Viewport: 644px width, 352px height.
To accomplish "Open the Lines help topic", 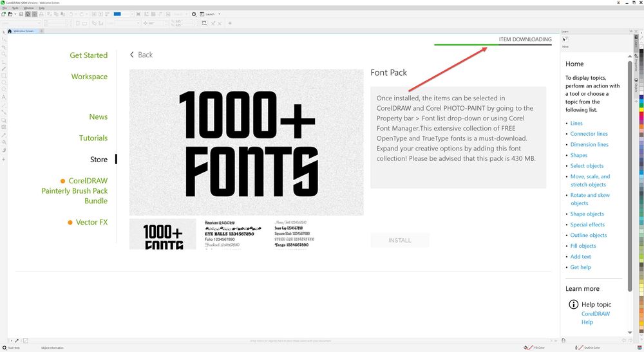I will point(576,123).
